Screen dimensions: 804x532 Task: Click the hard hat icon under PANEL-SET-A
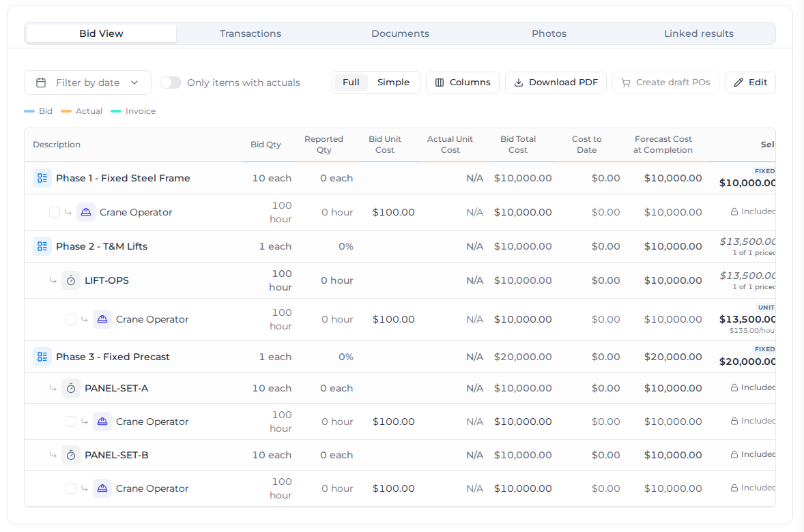tap(102, 422)
